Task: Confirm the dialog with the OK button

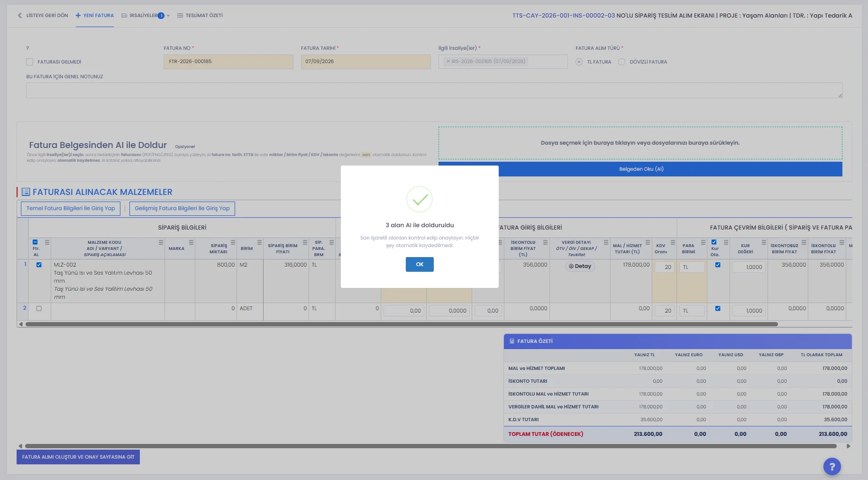Action: (420, 265)
